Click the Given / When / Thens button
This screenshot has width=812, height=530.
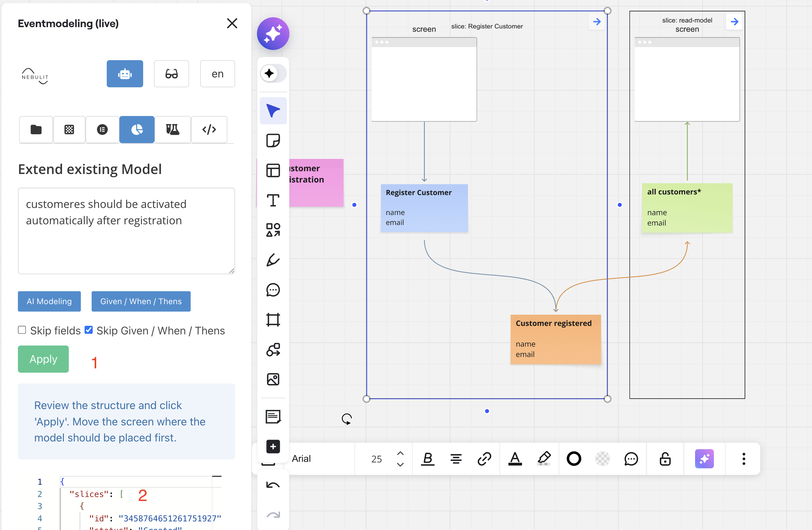click(x=141, y=301)
